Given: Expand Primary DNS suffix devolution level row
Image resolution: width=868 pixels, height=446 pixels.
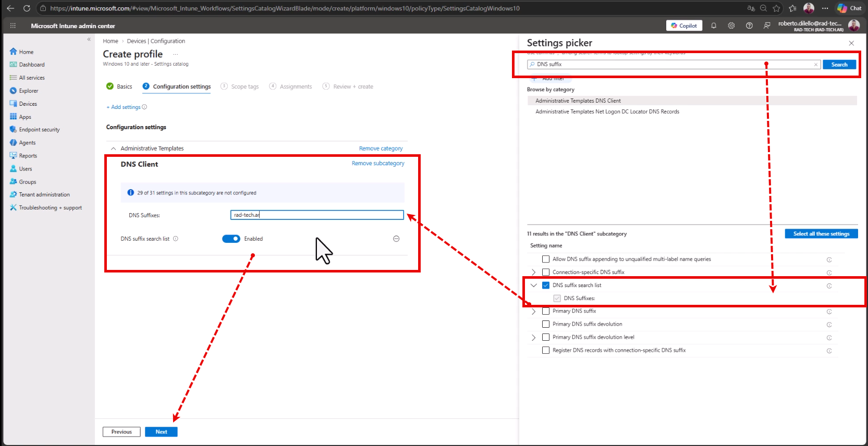Looking at the screenshot, I should pos(533,337).
